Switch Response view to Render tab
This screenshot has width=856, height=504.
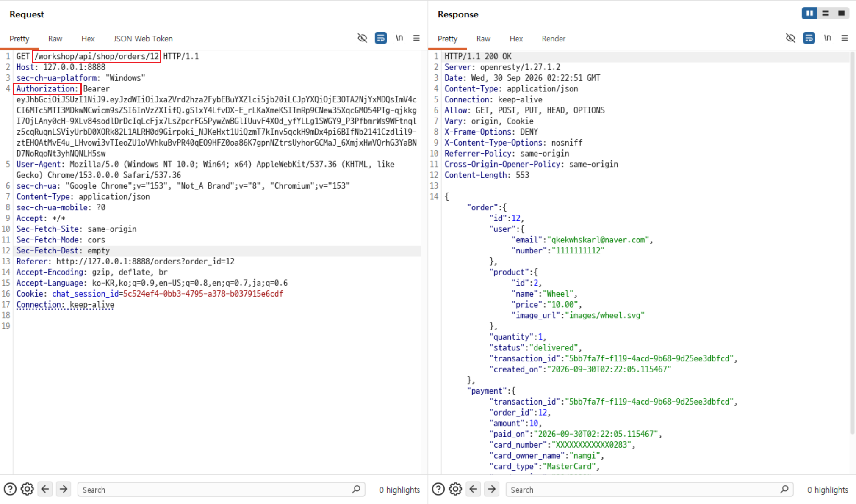[554, 39]
